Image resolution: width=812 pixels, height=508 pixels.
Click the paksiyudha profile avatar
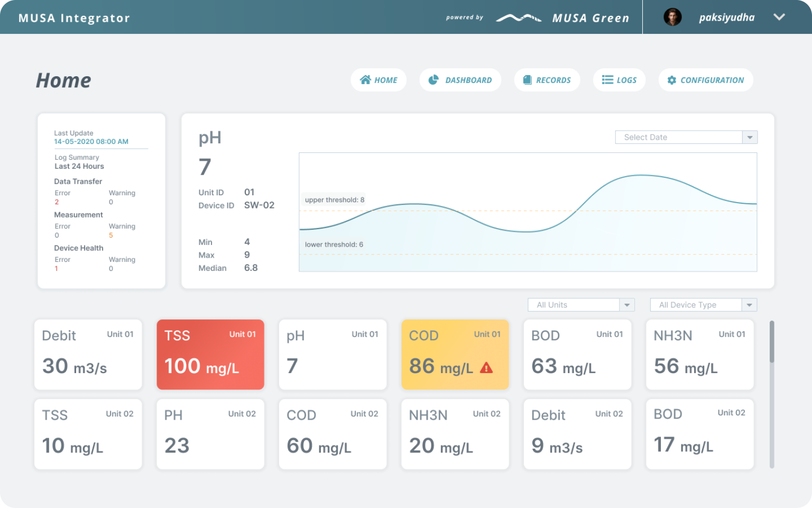672,17
